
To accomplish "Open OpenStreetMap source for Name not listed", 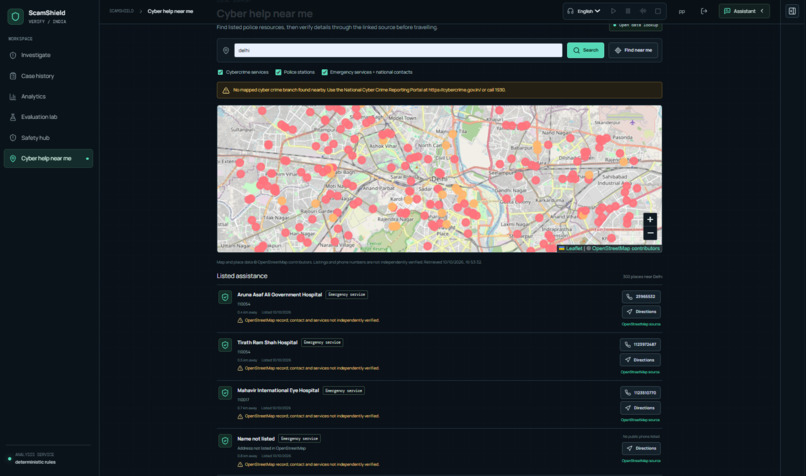I will (641, 461).
